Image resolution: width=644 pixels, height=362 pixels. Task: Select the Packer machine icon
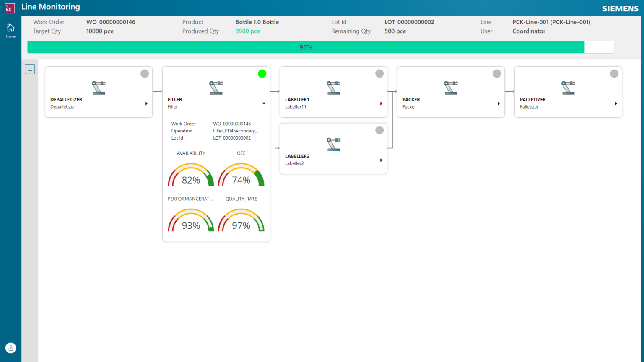[x=451, y=87]
